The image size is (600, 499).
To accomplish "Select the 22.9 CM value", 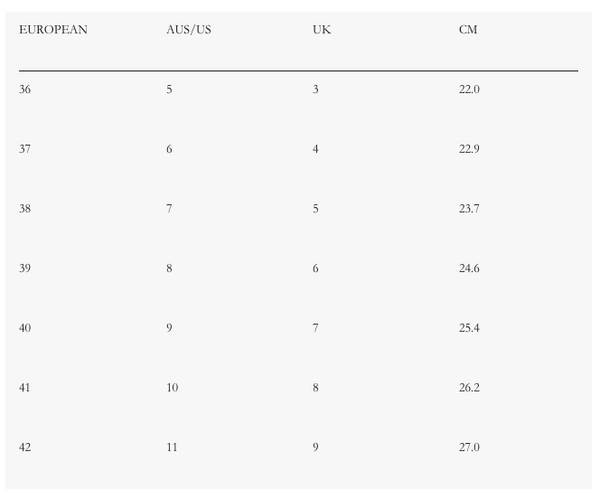I will 469,149.
